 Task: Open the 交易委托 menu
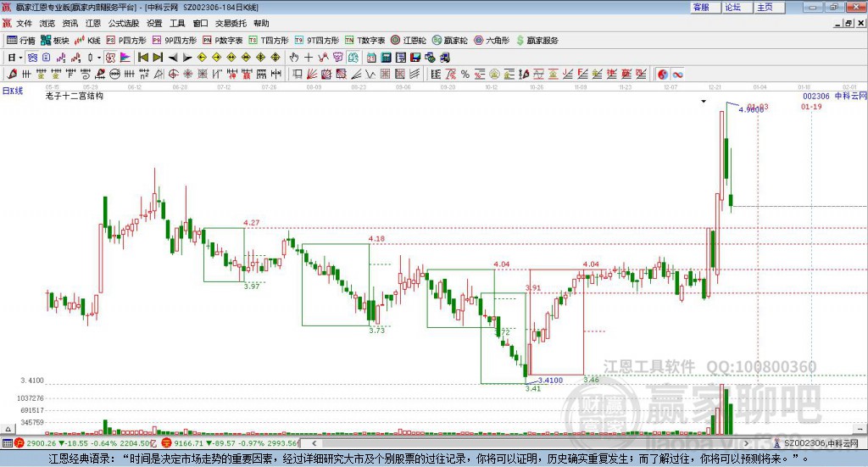pyautogui.click(x=231, y=23)
